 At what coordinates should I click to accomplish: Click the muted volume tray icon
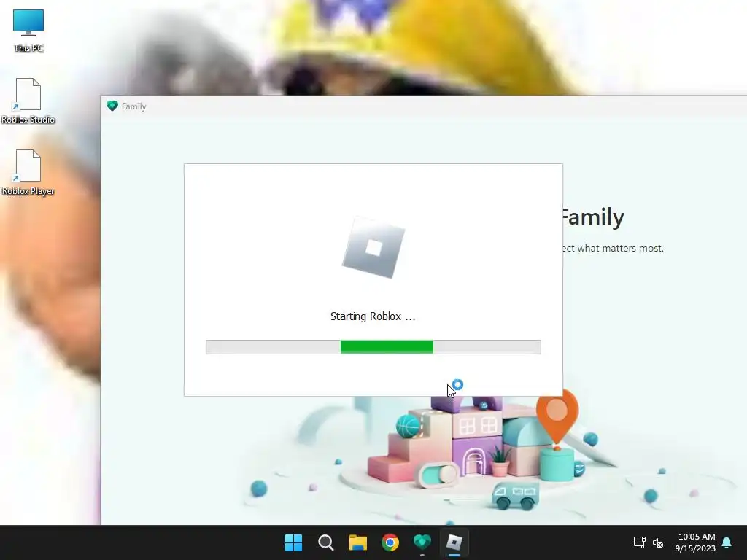pos(658,542)
